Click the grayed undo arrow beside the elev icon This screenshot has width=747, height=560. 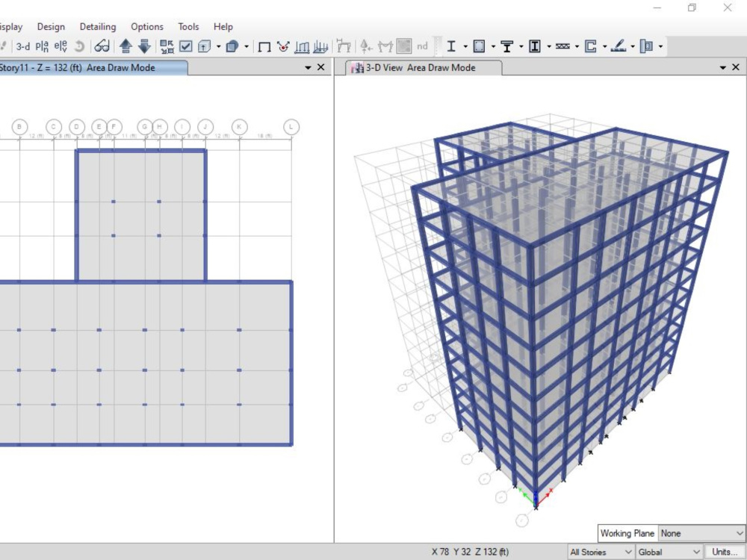pyautogui.click(x=80, y=46)
